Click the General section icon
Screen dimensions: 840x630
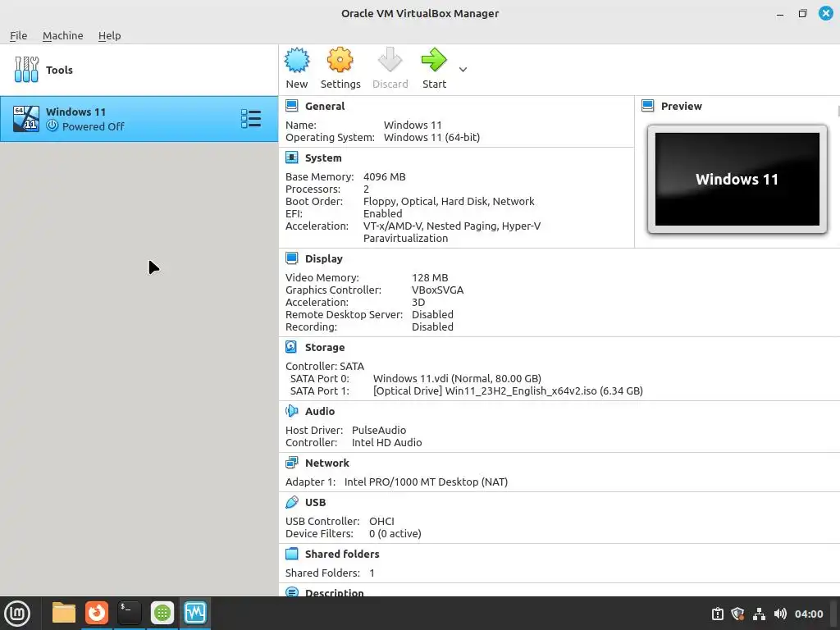(291, 106)
